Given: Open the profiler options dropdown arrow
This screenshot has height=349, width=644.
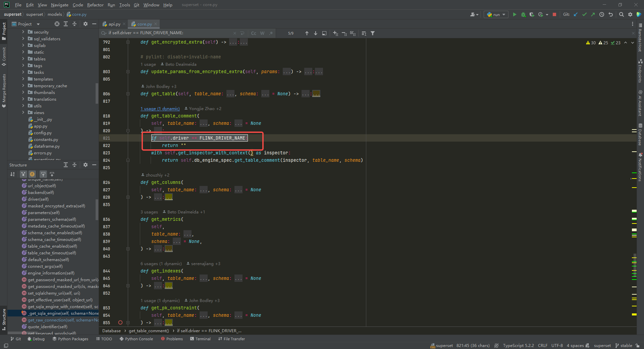Looking at the screenshot, I should point(547,14).
